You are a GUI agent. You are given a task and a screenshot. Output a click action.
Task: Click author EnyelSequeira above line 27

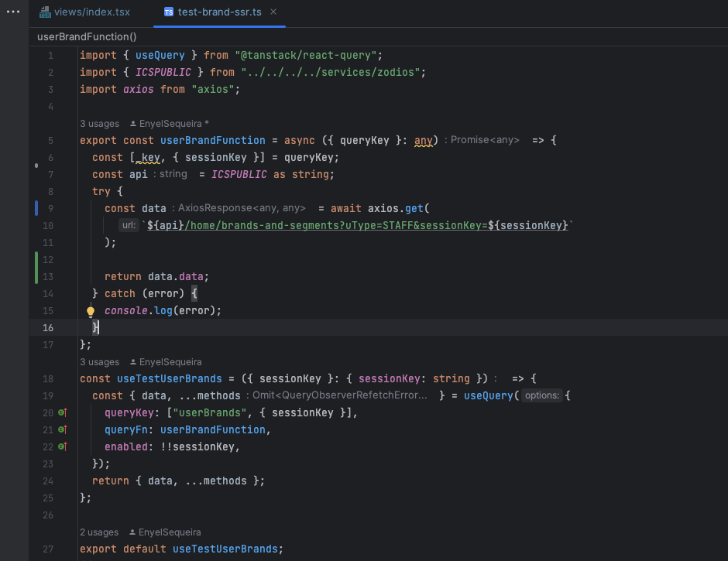[x=165, y=532]
